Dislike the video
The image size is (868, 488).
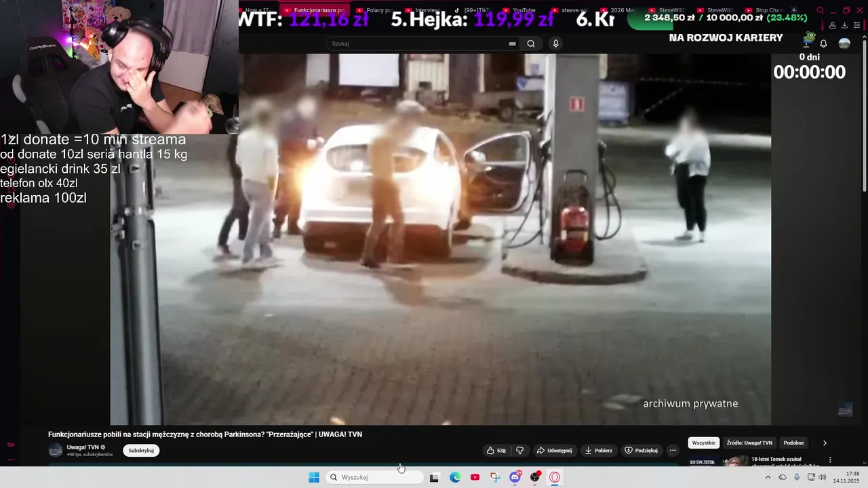click(x=520, y=450)
